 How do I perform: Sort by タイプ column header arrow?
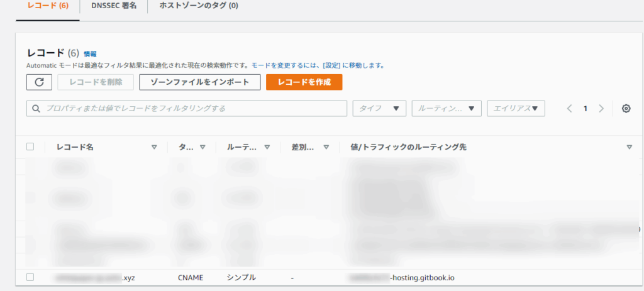(203, 147)
